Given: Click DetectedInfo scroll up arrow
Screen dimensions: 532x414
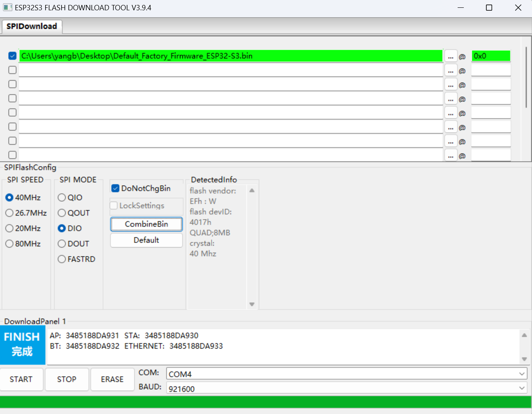Looking at the screenshot, I should pos(252,191).
